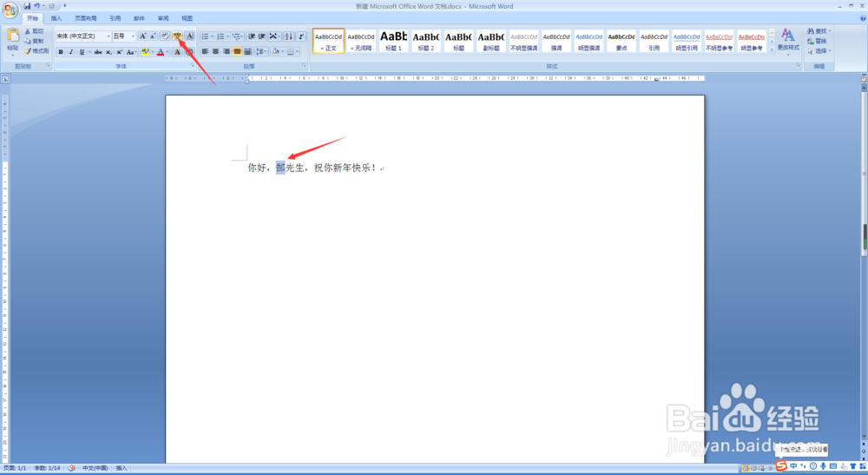Image resolution: width=868 pixels, height=475 pixels.
Task: Open the 审阅 (Review) tab
Action: pos(163,18)
